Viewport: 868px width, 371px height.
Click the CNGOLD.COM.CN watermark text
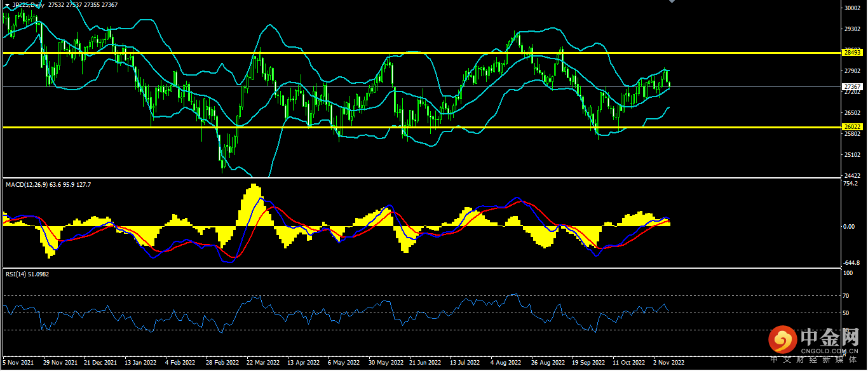[x=831, y=349]
